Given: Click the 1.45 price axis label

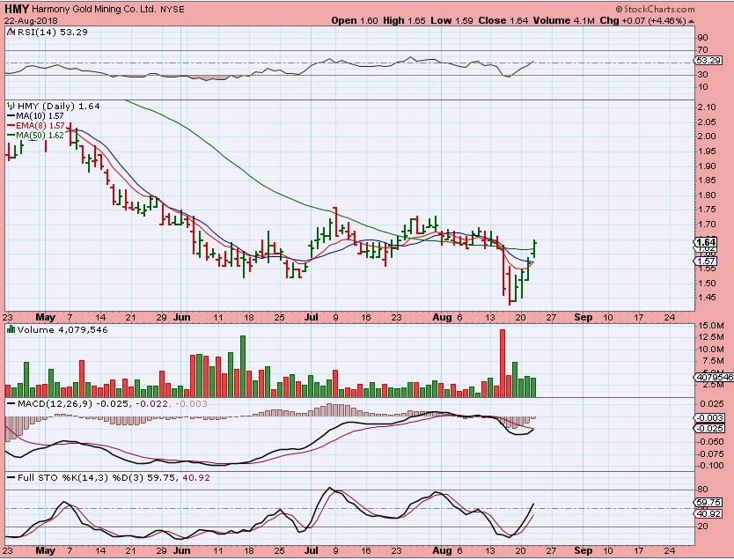Looking at the screenshot, I should pos(707,298).
